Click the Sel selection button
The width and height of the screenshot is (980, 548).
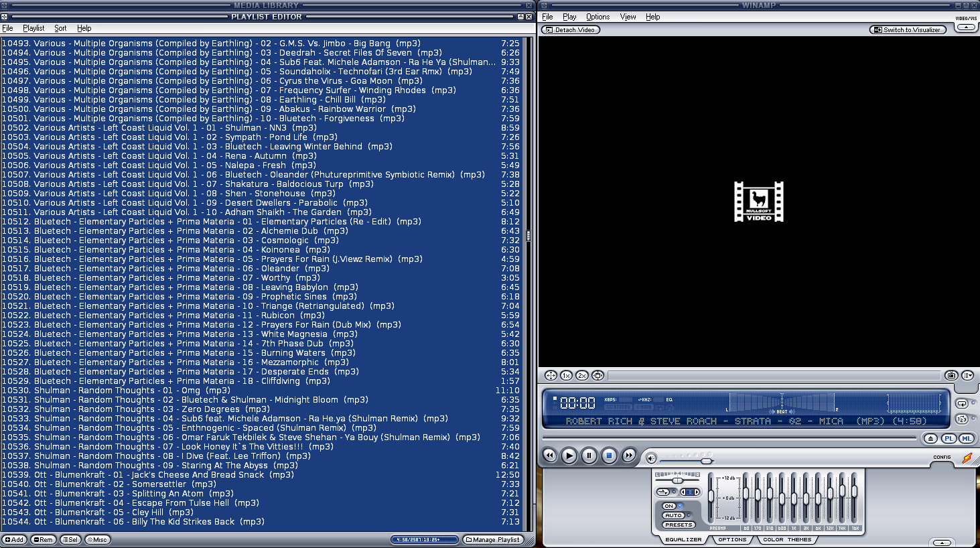pos(70,539)
